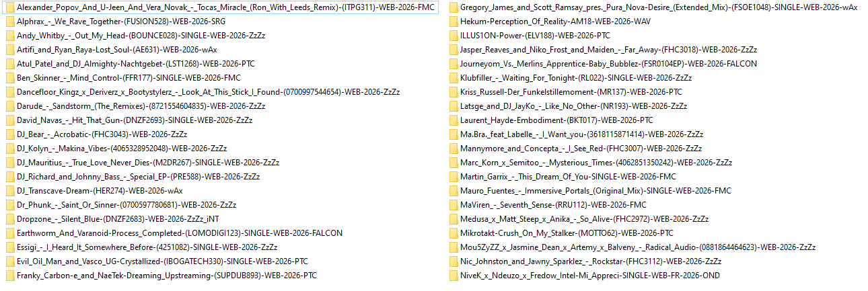Click folder icon of Kriss Russell Der Funkelstillemoment
Image resolution: width=868 pixels, height=291 pixels.
454,92
